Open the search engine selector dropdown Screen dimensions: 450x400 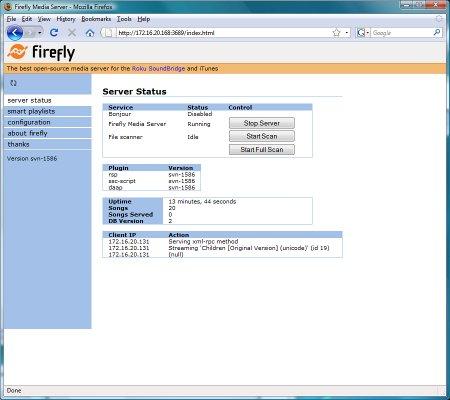point(363,33)
